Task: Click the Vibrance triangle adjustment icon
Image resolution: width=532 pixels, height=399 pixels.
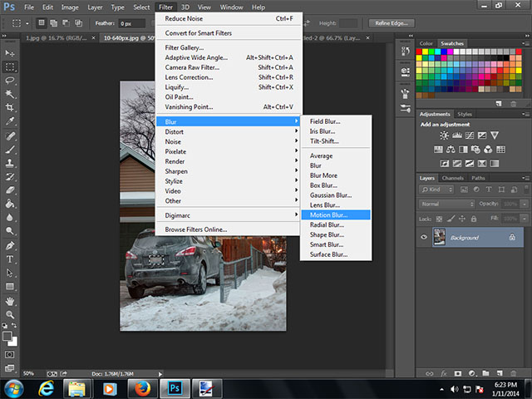Action: [x=495, y=135]
